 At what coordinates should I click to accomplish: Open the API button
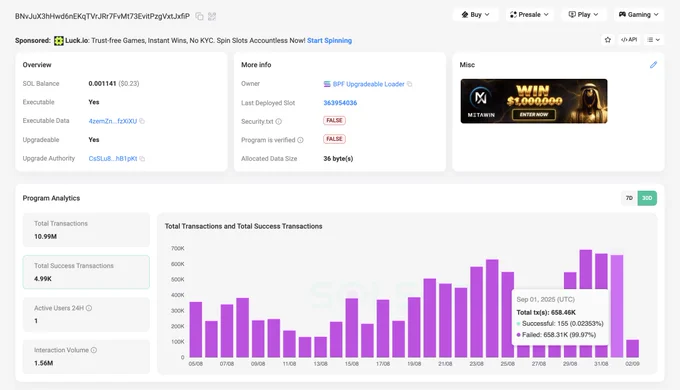tap(629, 40)
